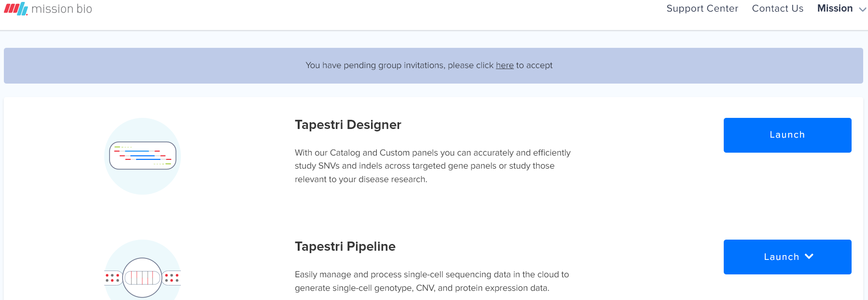Go to Contact Us
Viewport: 868px width, 300px height.
[x=777, y=8]
